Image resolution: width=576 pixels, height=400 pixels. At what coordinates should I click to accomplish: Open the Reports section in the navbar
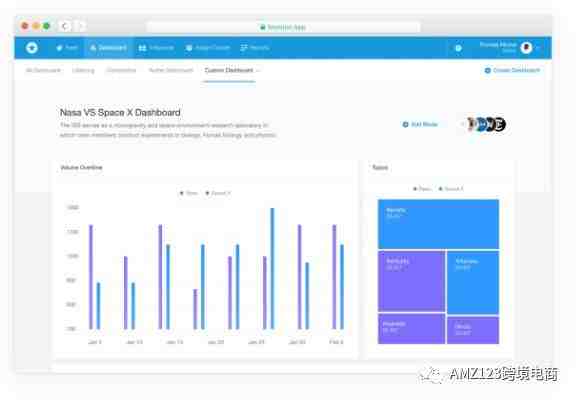coord(255,48)
